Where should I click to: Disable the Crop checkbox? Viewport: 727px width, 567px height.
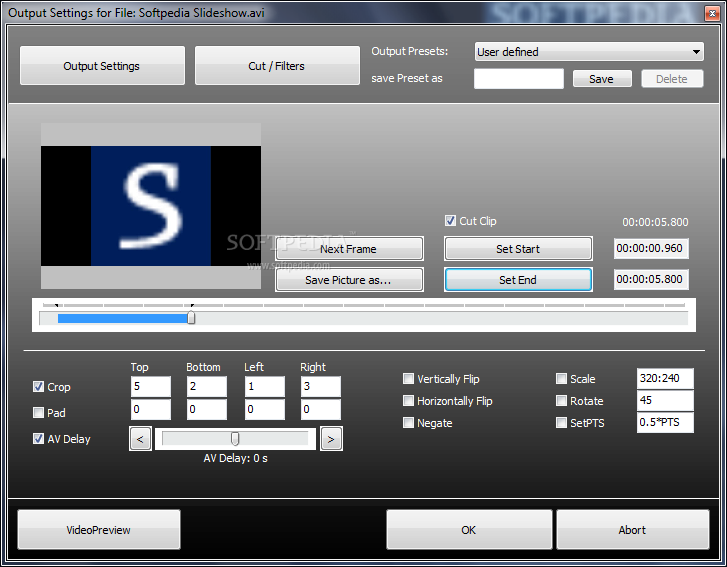pyautogui.click(x=38, y=387)
